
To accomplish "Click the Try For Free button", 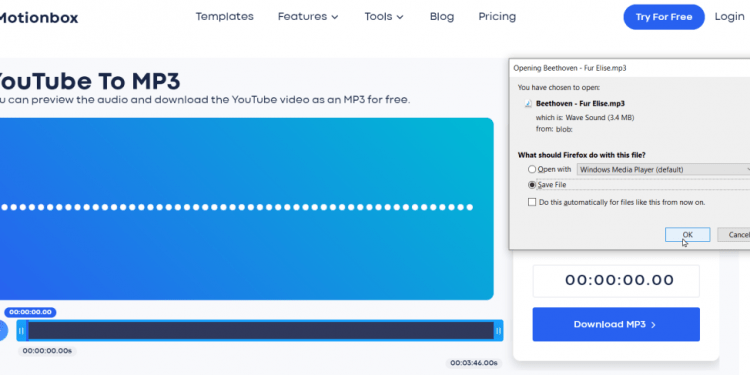I will (x=663, y=17).
